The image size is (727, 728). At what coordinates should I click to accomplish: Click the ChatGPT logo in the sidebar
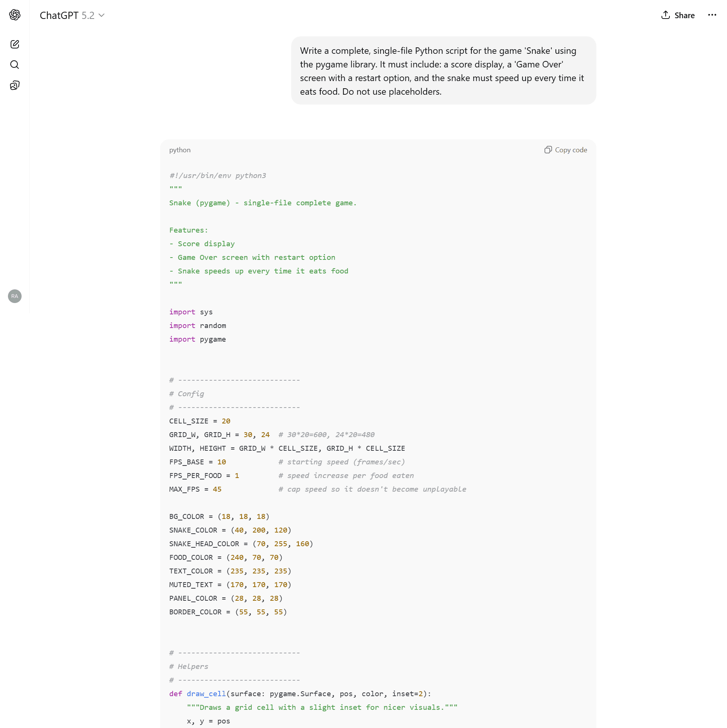point(15,15)
